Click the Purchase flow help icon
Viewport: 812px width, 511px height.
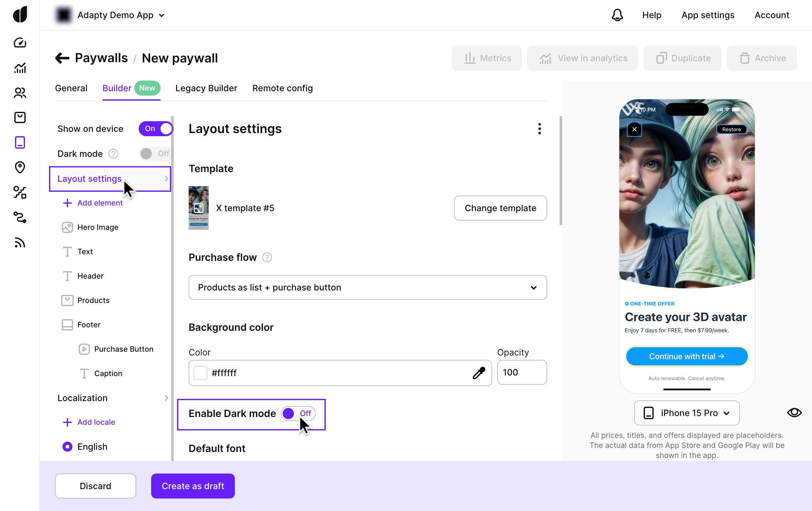pyautogui.click(x=267, y=257)
